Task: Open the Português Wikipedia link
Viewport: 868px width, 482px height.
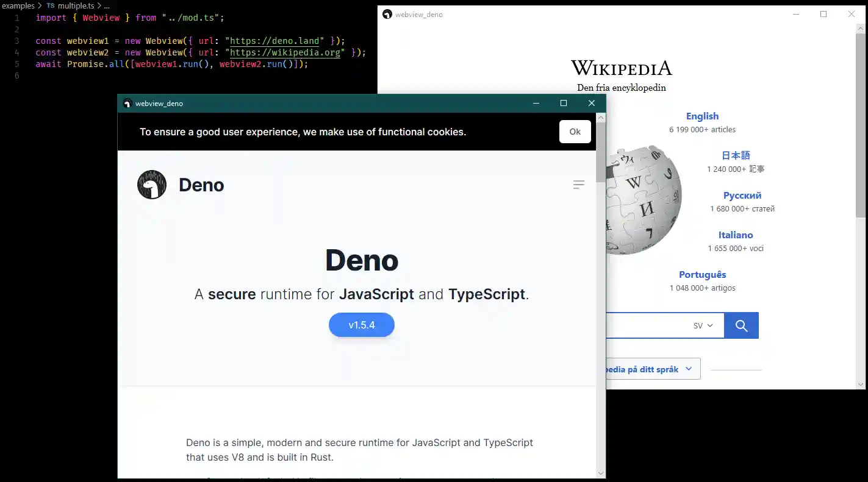Action: (x=703, y=274)
